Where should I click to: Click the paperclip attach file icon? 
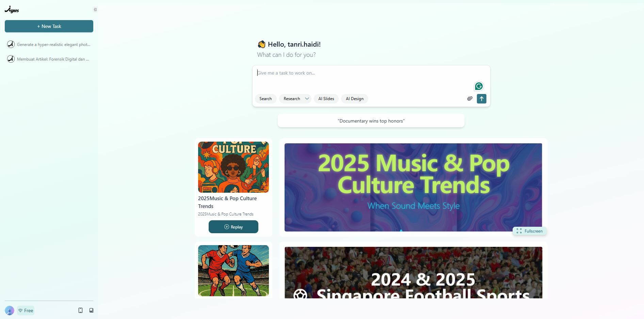(x=470, y=99)
